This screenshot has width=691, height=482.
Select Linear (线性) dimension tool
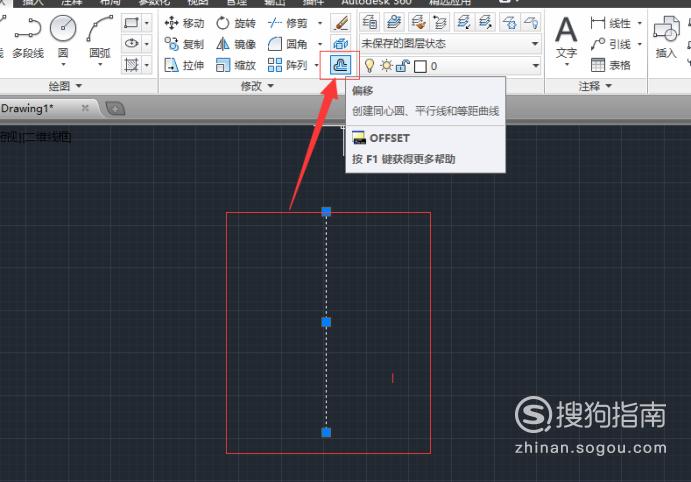(610, 23)
